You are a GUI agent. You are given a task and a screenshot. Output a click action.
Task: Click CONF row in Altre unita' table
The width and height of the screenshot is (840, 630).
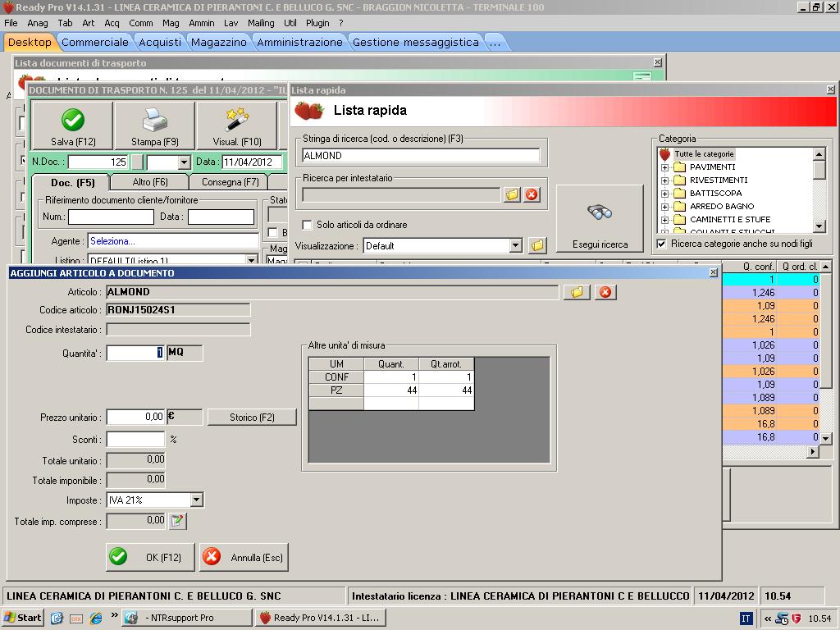[x=391, y=377]
